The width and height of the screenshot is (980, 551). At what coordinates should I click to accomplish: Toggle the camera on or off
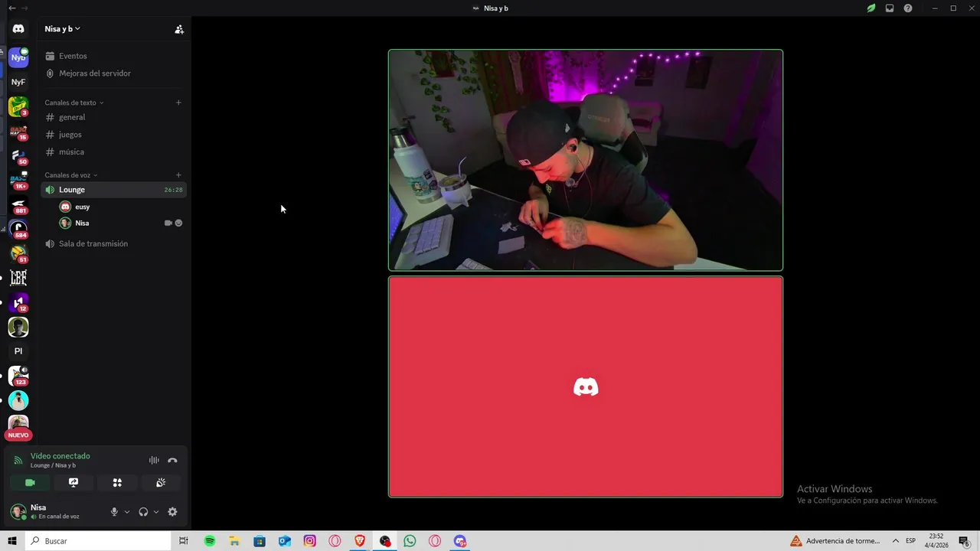tap(30, 483)
